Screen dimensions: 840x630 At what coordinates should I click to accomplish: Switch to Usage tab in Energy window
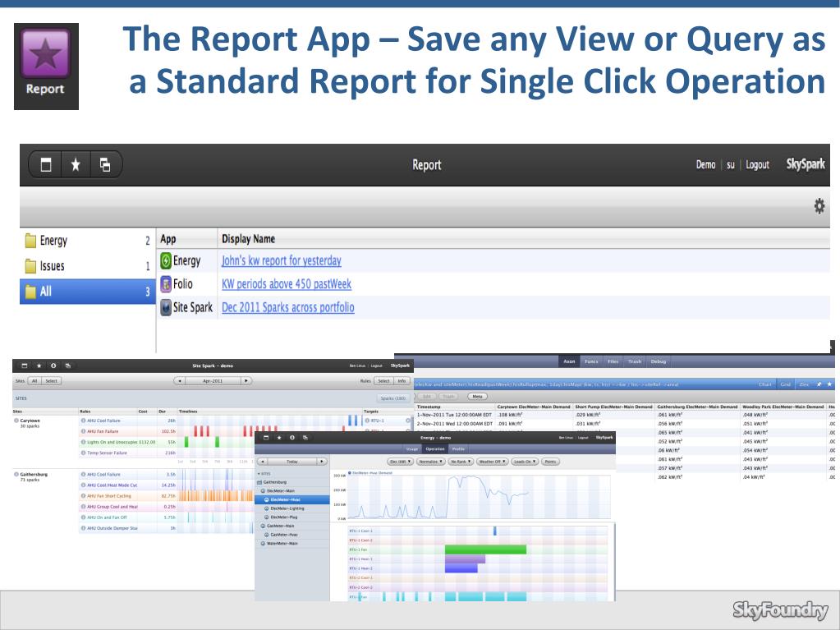(x=411, y=449)
